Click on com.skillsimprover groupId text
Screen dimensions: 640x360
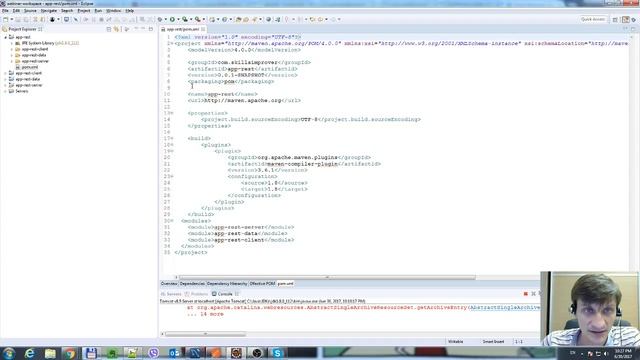(x=247, y=62)
